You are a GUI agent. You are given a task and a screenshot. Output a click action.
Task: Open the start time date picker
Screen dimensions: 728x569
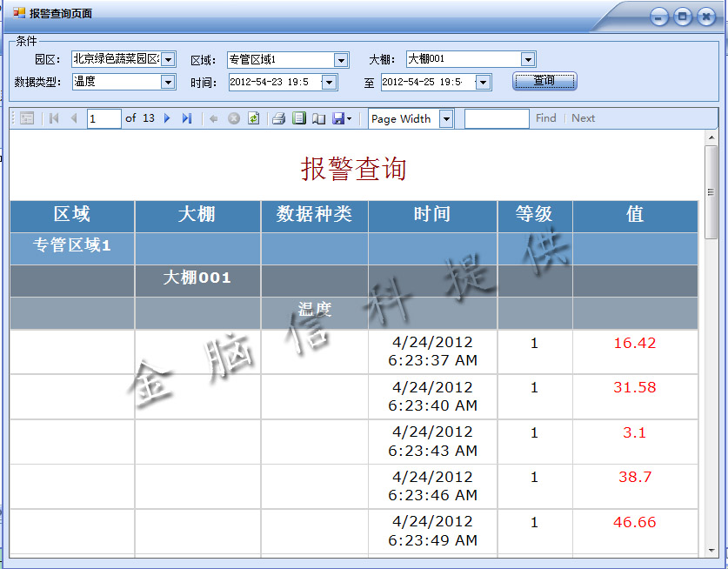click(330, 82)
